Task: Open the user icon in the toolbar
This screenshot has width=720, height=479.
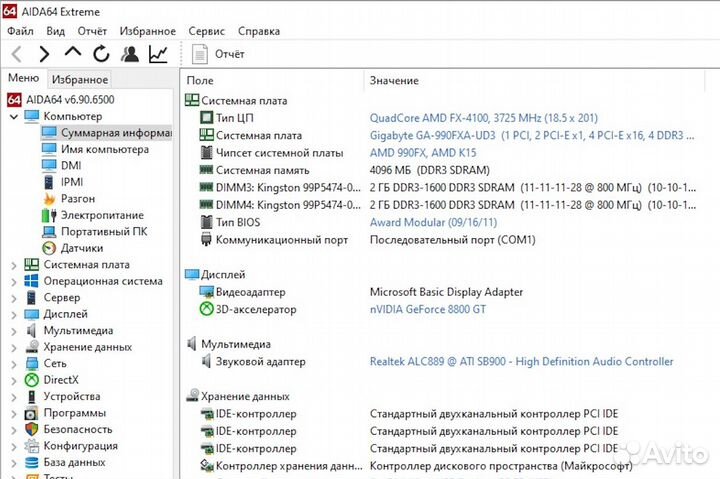Action: click(130, 54)
